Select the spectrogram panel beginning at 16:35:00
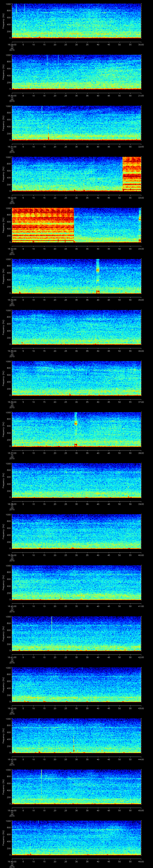The width and height of the screenshot is (153, 868). point(76,327)
